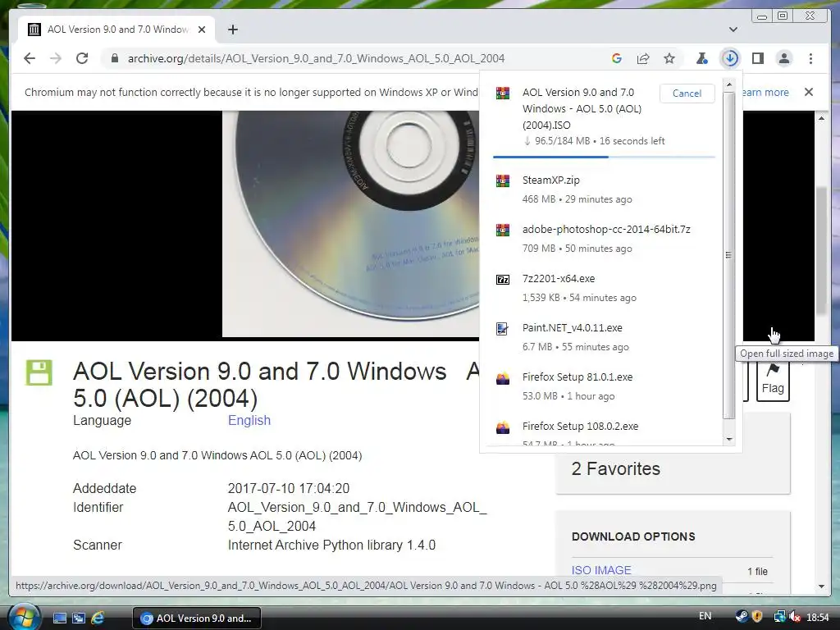Open the English language link
The width and height of the screenshot is (840, 630).
(x=249, y=421)
